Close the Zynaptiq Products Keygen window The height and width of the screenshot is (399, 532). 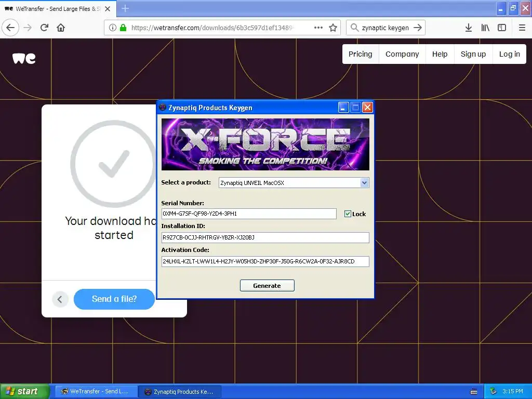pyautogui.click(x=367, y=108)
